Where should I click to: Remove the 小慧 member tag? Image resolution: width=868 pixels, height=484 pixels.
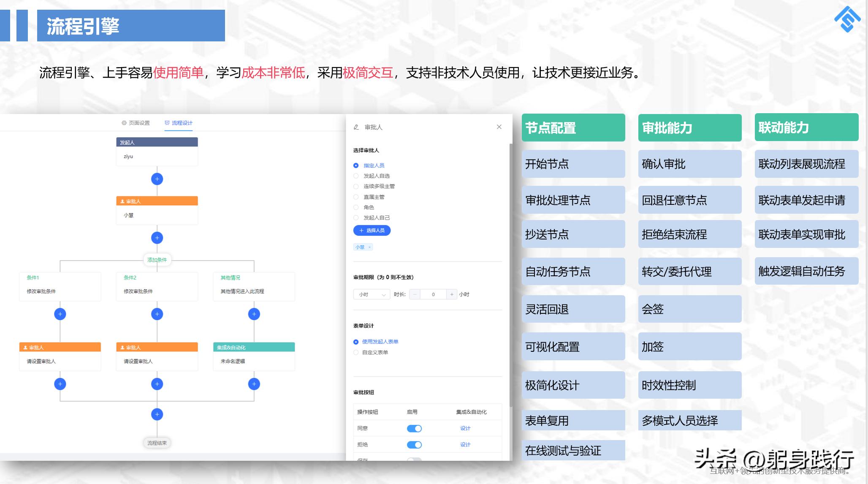pyautogui.click(x=369, y=247)
